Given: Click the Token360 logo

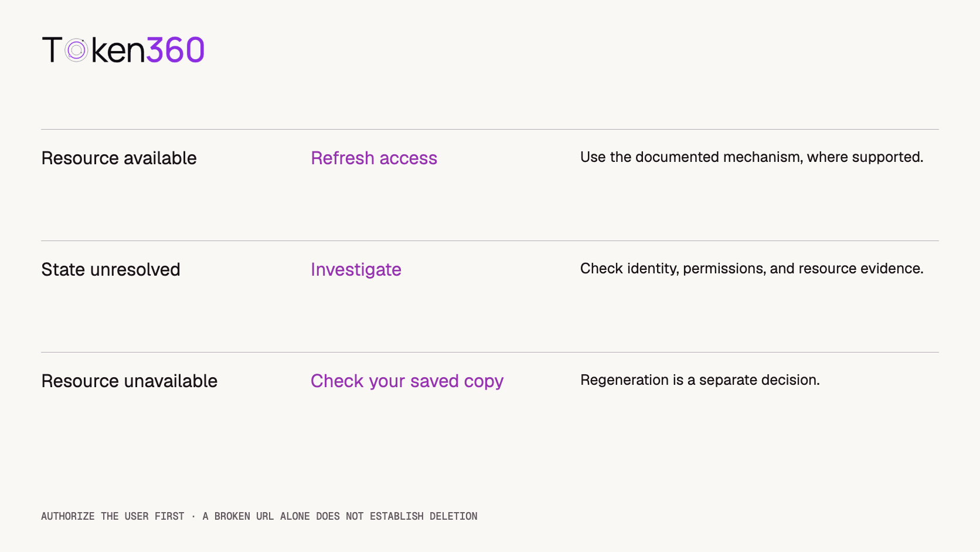Looking at the screenshot, I should pyautogui.click(x=123, y=49).
